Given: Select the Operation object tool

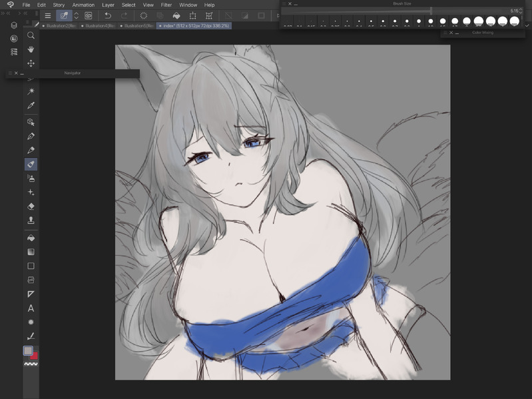Looking at the screenshot, I should (31, 122).
